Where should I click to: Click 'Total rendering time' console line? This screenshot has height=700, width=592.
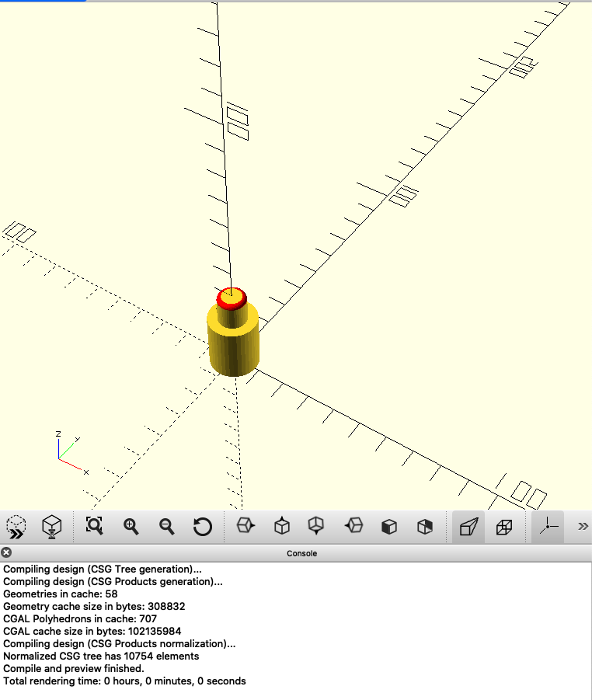(x=124, y=681)
